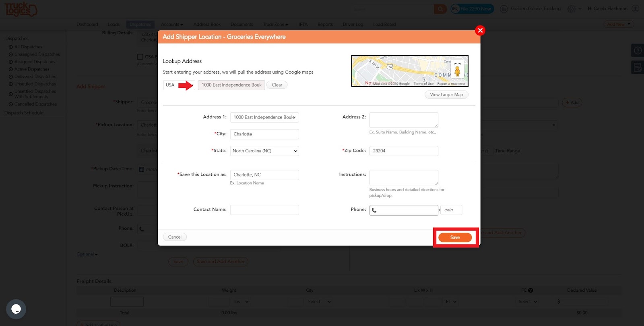644x326 pixels.
Task: Click the TruckLogics logo
Action: tap(21, 9)
